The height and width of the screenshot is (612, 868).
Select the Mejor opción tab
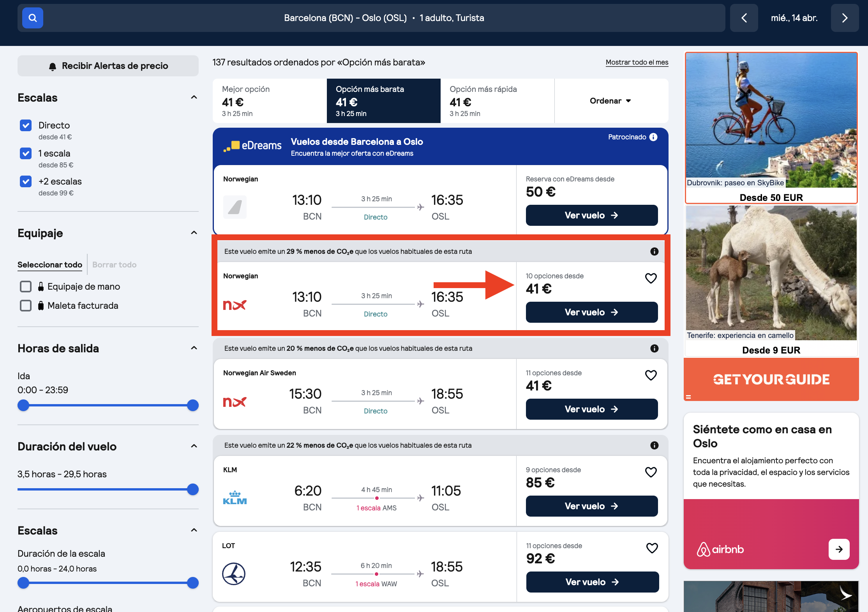tap(270, 101)
